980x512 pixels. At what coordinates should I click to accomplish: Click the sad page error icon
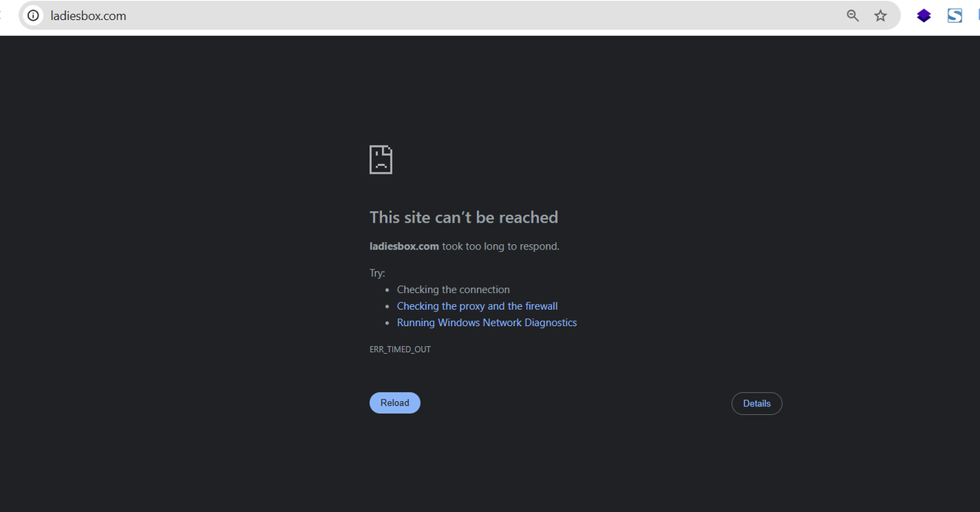click(381, 159)
